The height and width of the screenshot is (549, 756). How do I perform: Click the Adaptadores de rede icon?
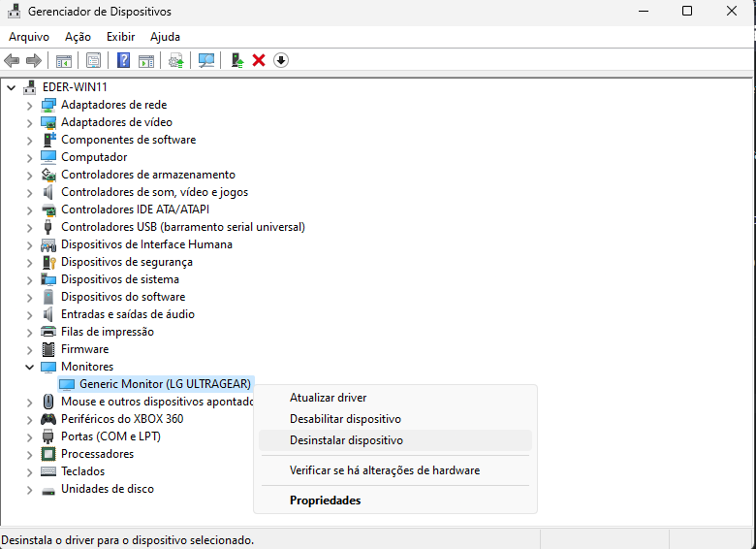[x=48, y=105]
